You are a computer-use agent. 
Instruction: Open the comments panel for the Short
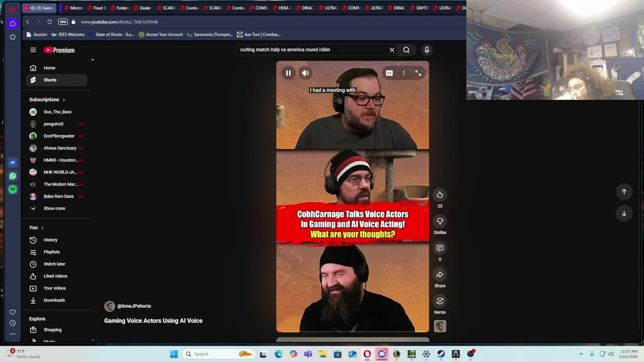tap(440, 248)
